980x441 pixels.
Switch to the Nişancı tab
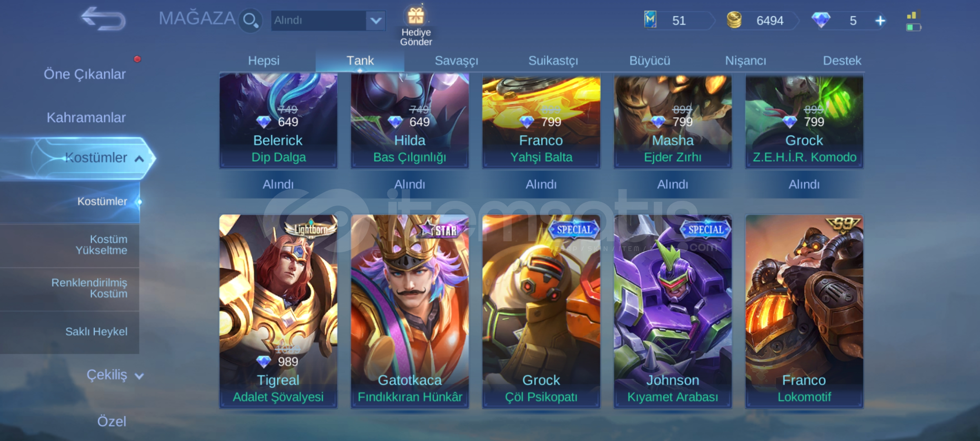pos(745,60)
